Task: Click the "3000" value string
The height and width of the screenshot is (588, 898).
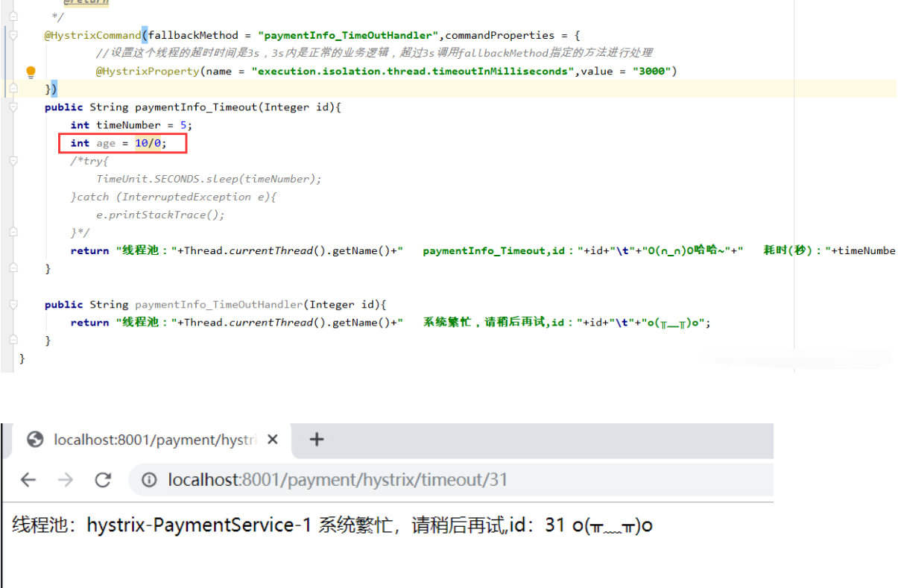Action: (x=654, y=72)
